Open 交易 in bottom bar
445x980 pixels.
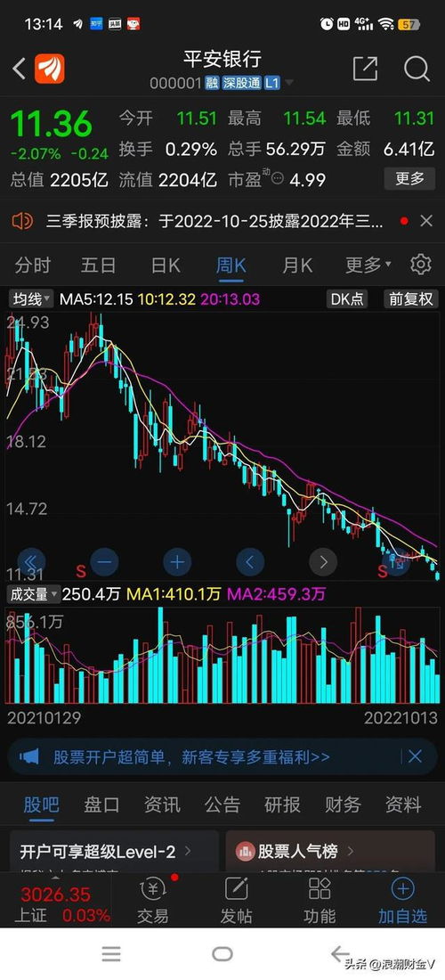point(153,900)
